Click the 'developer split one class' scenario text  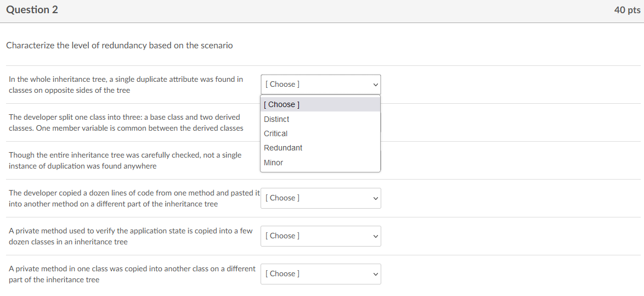point(126,122)
